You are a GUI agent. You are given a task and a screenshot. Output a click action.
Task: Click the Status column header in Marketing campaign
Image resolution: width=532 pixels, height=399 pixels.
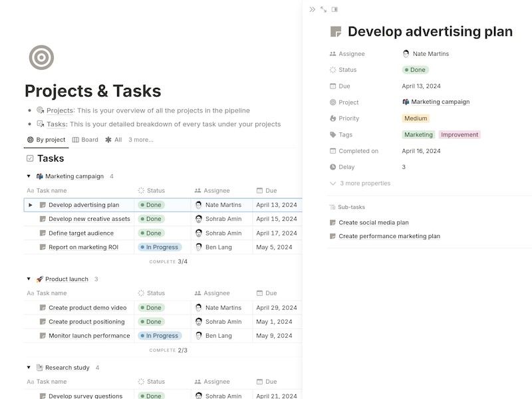click(156, 191)
